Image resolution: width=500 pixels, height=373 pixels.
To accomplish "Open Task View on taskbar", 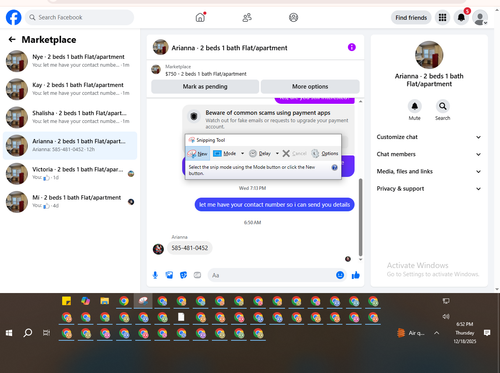I will coord(46,333).
